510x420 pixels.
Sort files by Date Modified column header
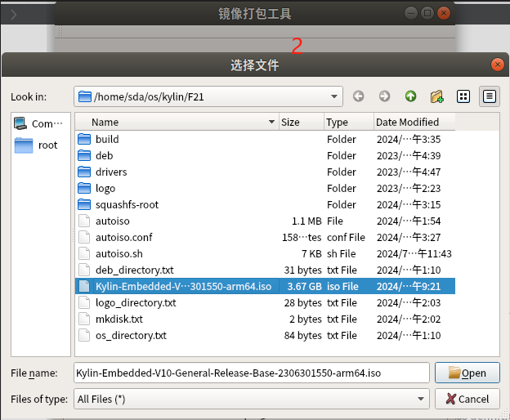[x=414, y=122]
